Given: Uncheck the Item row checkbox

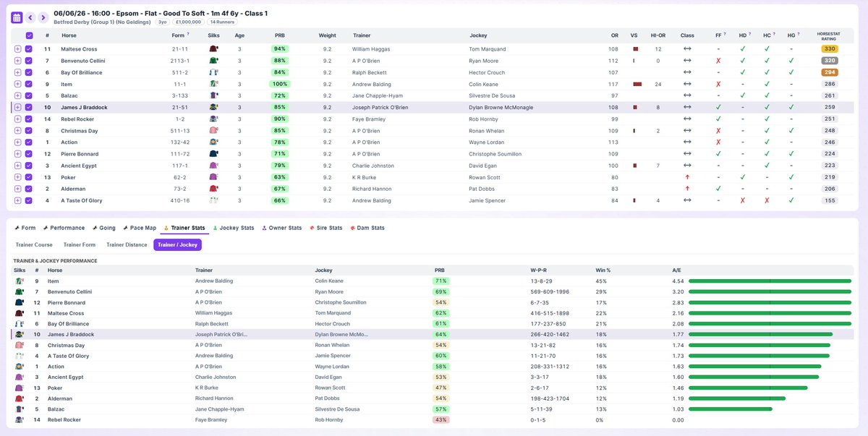Looking at the screenshot, I should tap(29, 84).
